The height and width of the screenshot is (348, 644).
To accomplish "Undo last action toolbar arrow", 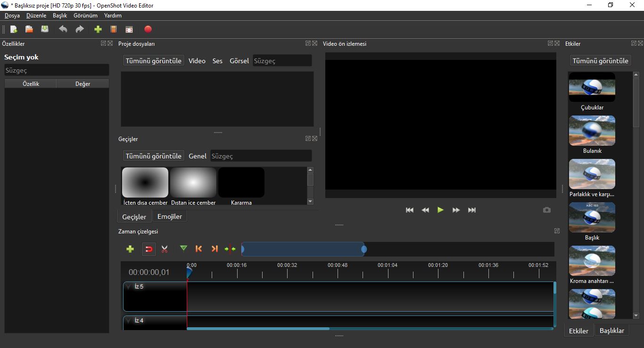I will [63, 29].
